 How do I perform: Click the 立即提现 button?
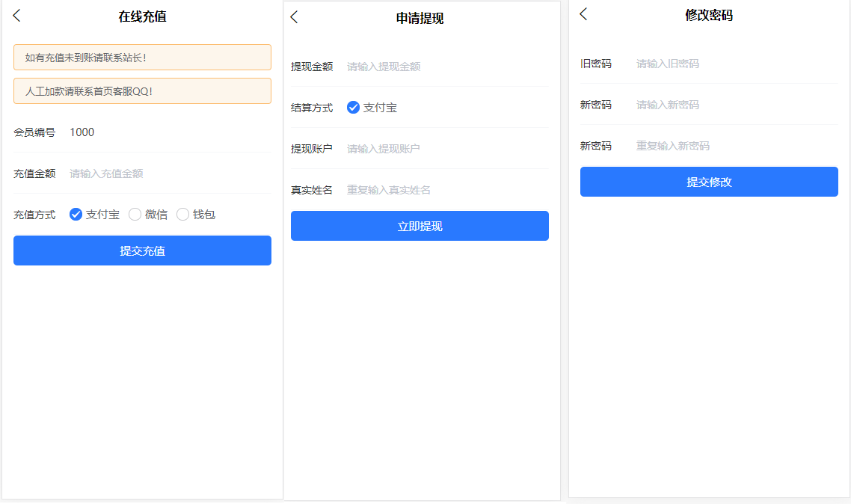click(x=420, y=226)
